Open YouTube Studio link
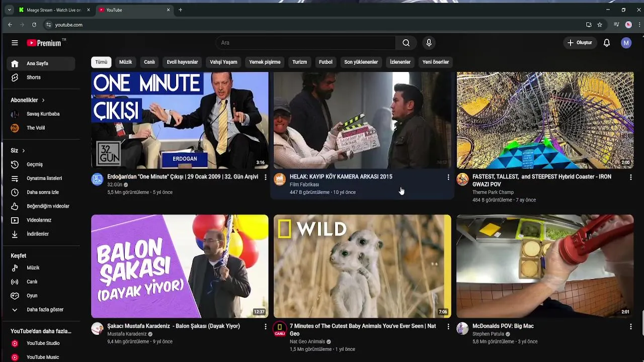This screenshot has width=644, height=362. 41,343
